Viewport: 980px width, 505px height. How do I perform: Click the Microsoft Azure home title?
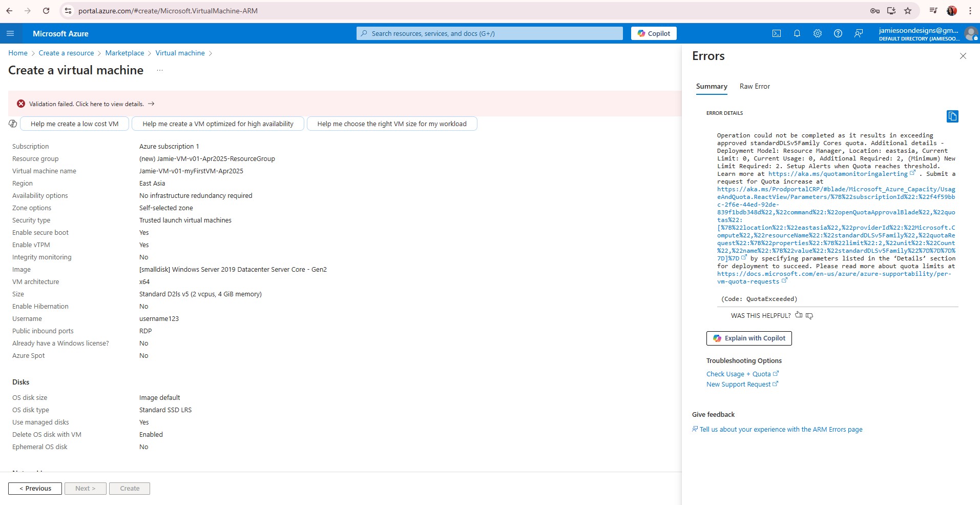click(60, 34)
